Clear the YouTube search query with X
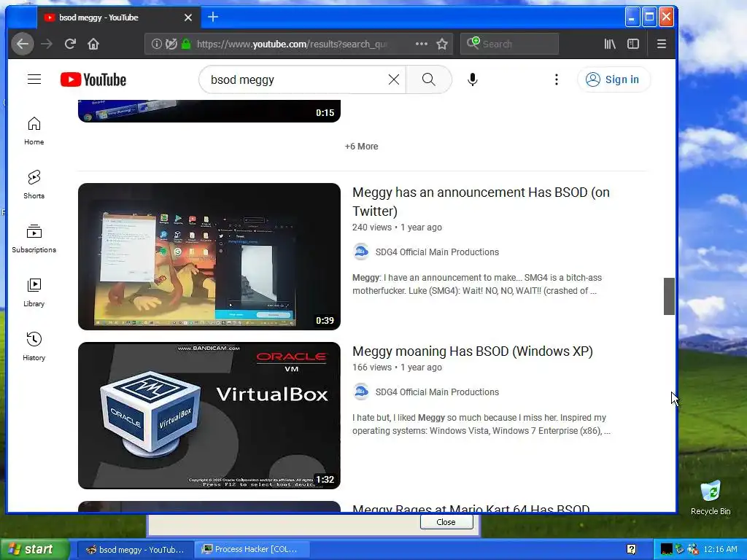The height and width of the screenshot is (560, 747). click(x=394, y=79)
